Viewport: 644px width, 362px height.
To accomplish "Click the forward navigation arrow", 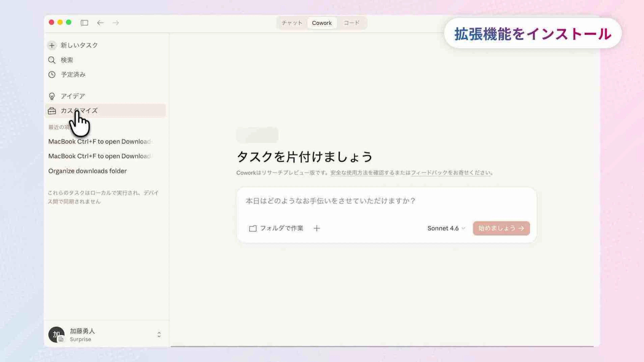I will 116,23.
